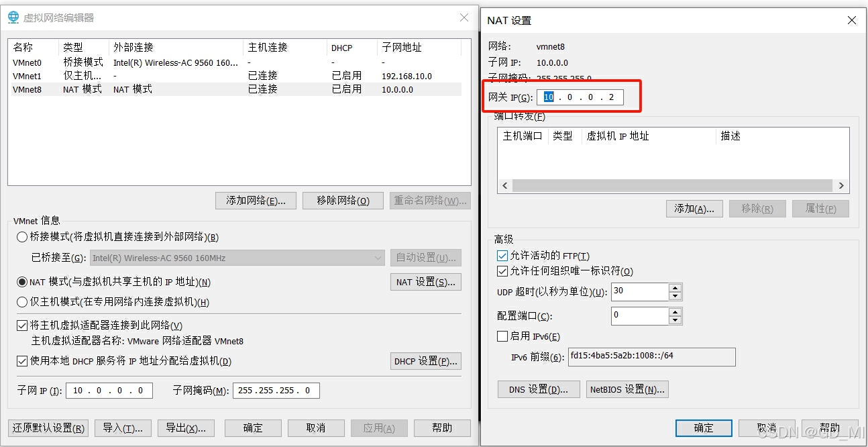Click the 子网掩码 input field

pyautogui.click(x=276, y=390)
